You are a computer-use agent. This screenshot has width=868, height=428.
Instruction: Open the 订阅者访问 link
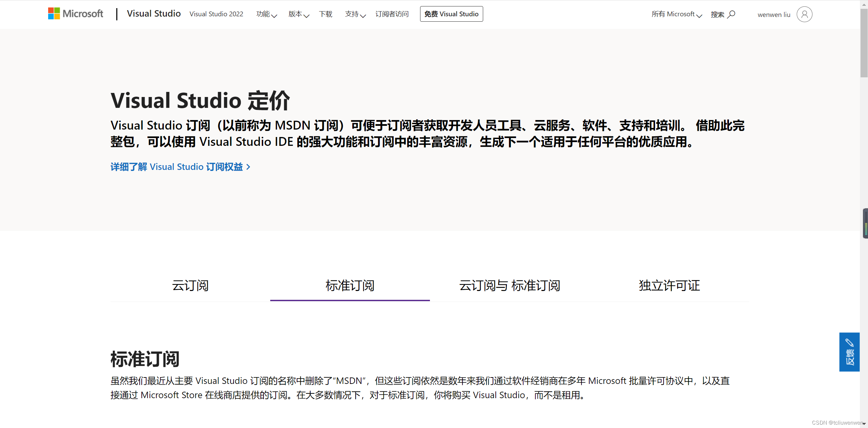[x=392, y=14]
